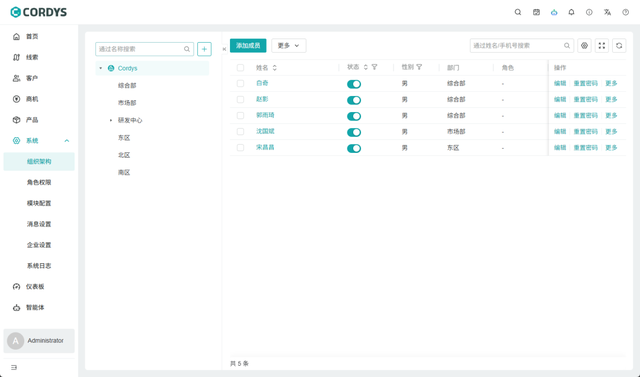640x377 pixels.
Task: Refresh the member list
Action: [x=619, y=46]
